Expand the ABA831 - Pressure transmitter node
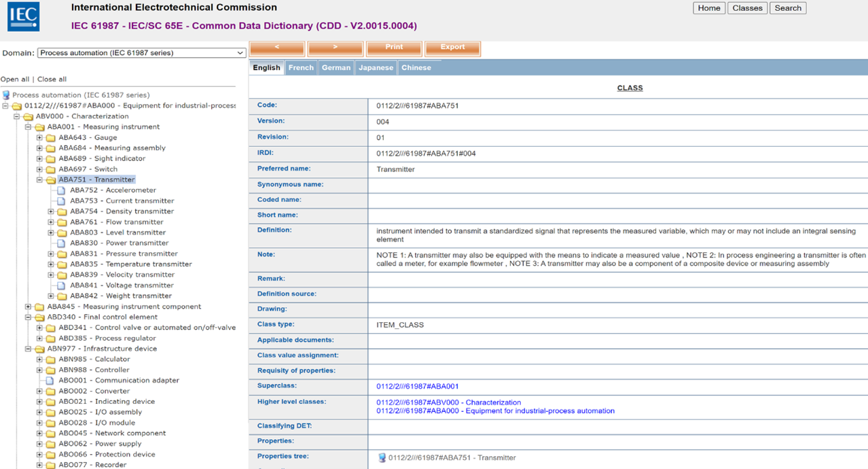The image size is (868, 469). point(51,254)
